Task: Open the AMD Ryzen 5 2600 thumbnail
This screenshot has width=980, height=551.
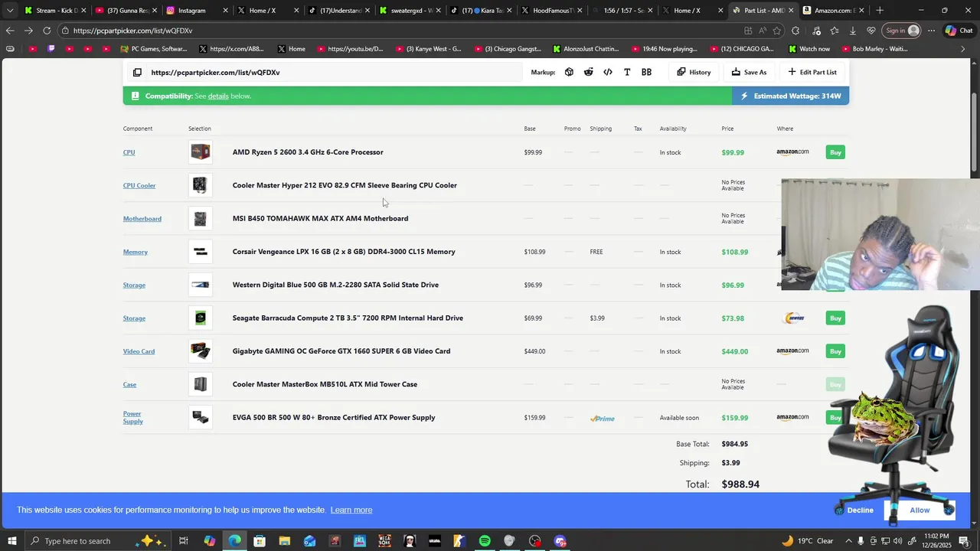Action: point(201,152)
